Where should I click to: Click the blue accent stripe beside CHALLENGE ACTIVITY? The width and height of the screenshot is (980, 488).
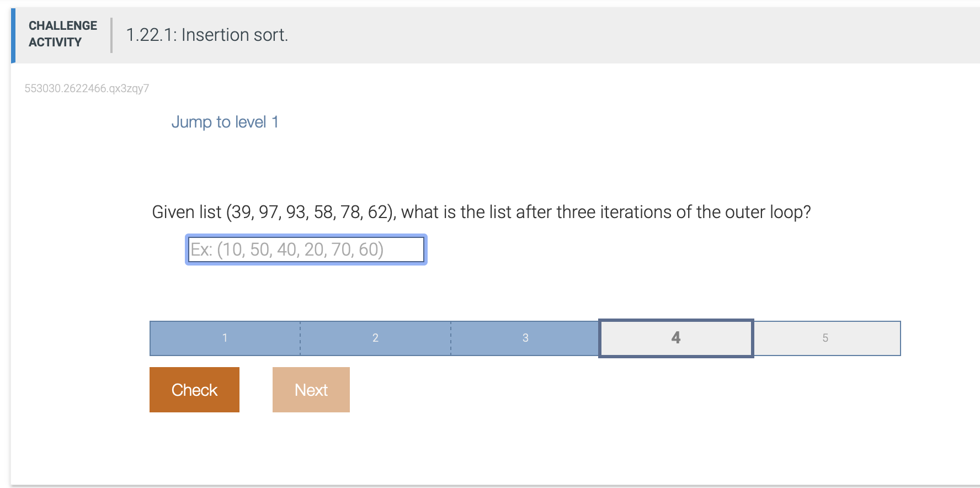[12, 35]
